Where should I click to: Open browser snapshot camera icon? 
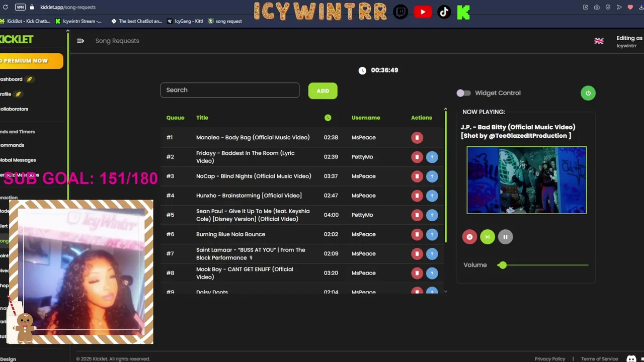point(597,7)
